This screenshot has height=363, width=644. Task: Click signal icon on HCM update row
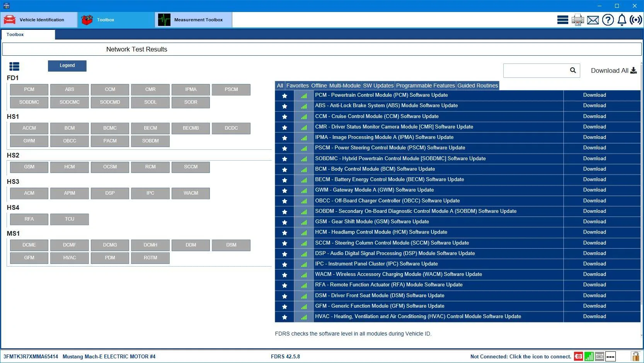click(304, 233)
